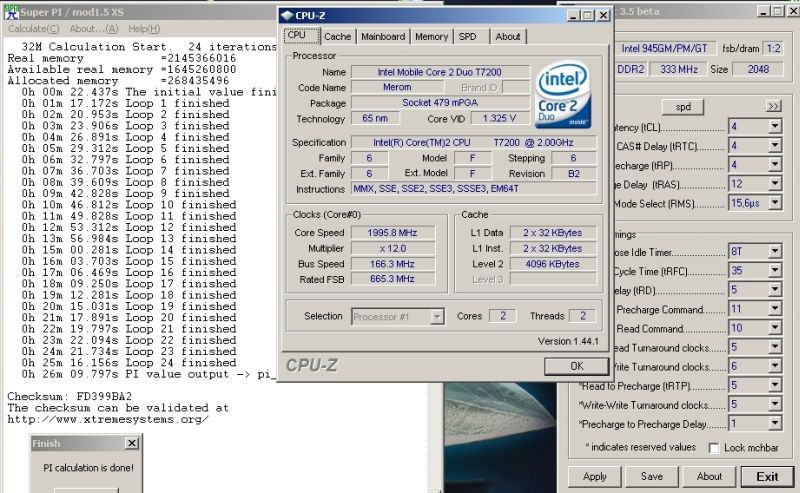
Task: Open the About menu in Super PI
Action: pyautogui.click(x=93, y=29)
